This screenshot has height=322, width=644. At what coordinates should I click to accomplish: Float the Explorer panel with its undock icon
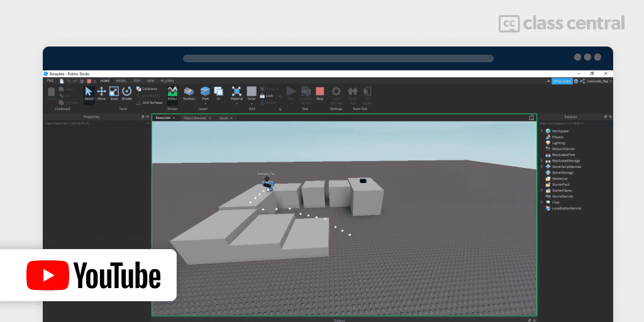pyautogui.click(x=606, y=117)
